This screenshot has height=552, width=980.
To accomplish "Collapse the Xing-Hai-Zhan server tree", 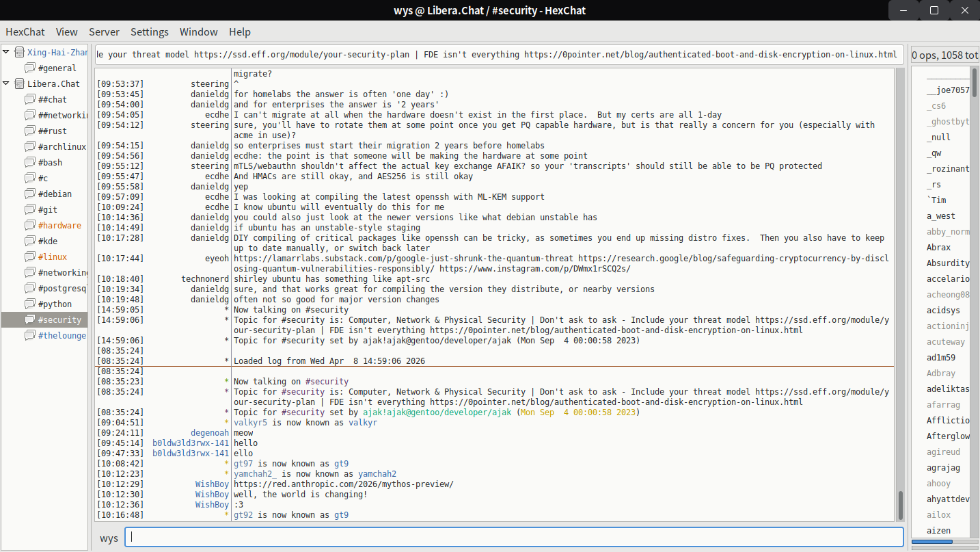I will [6, 52].
